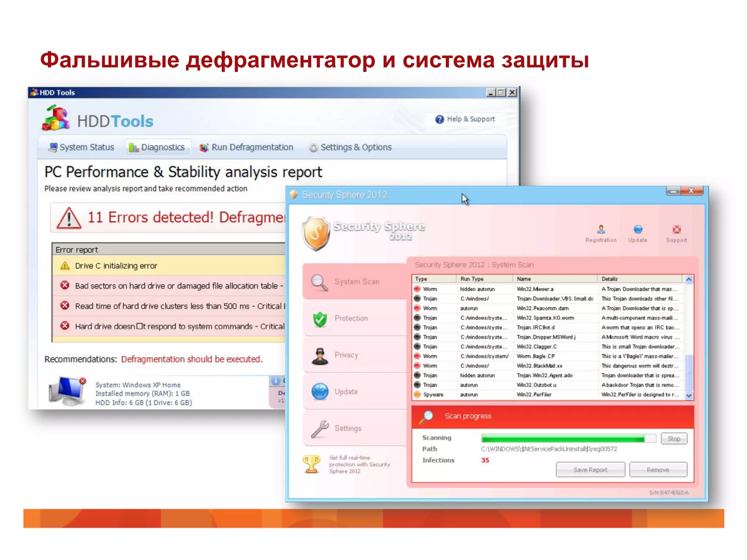The image size is (747, 560).
Task: Select Trojan.Win32.Agent.ado row
Action: [x=547, y=375]
